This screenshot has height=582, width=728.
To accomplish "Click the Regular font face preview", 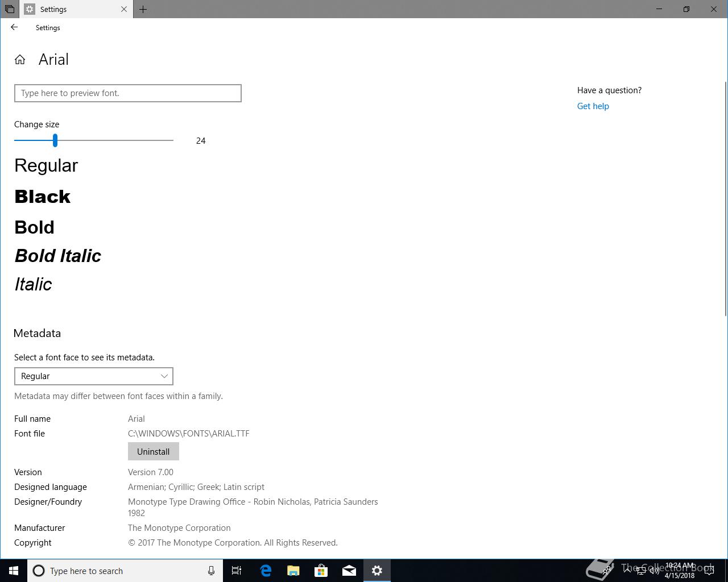I will pyautogui.click(x=46, y=165).
